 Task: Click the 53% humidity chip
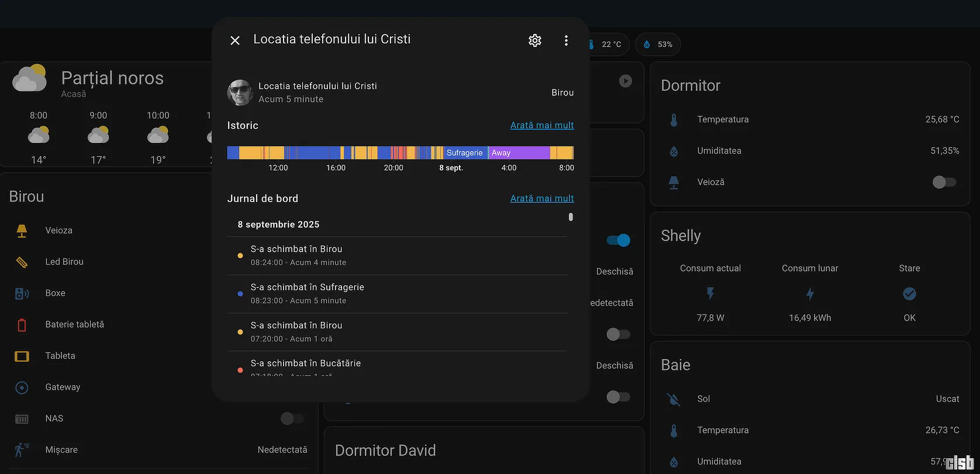(658, 44)
